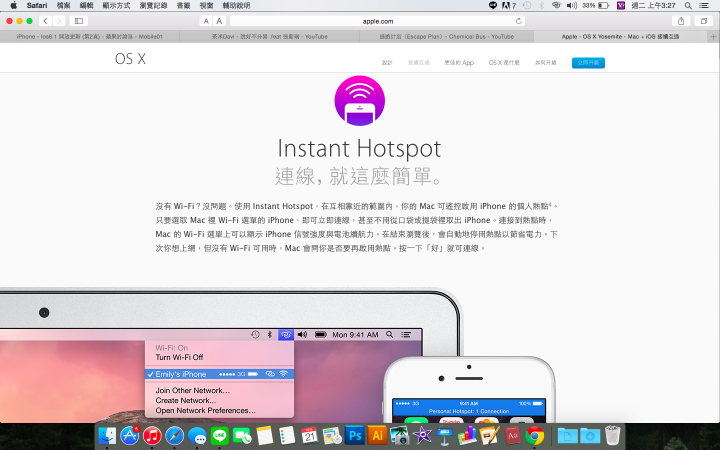720x450 pixels.
Task: Open Finder from the Dock
Action: [107, 435]
